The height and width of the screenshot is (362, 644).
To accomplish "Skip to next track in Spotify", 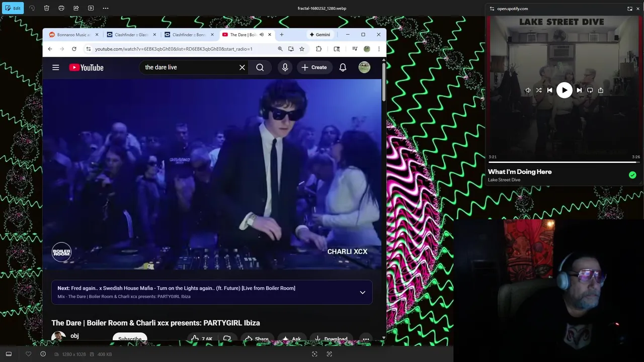I will coord(579,90).
